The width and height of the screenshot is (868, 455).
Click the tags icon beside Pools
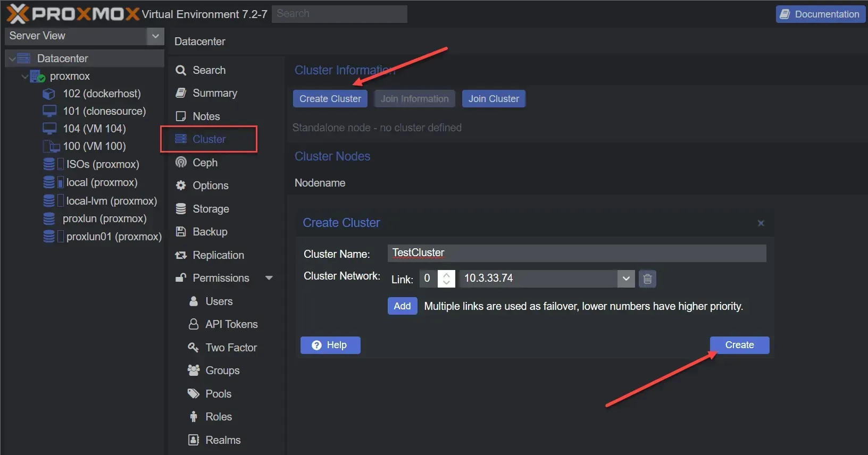pos(194,394)
